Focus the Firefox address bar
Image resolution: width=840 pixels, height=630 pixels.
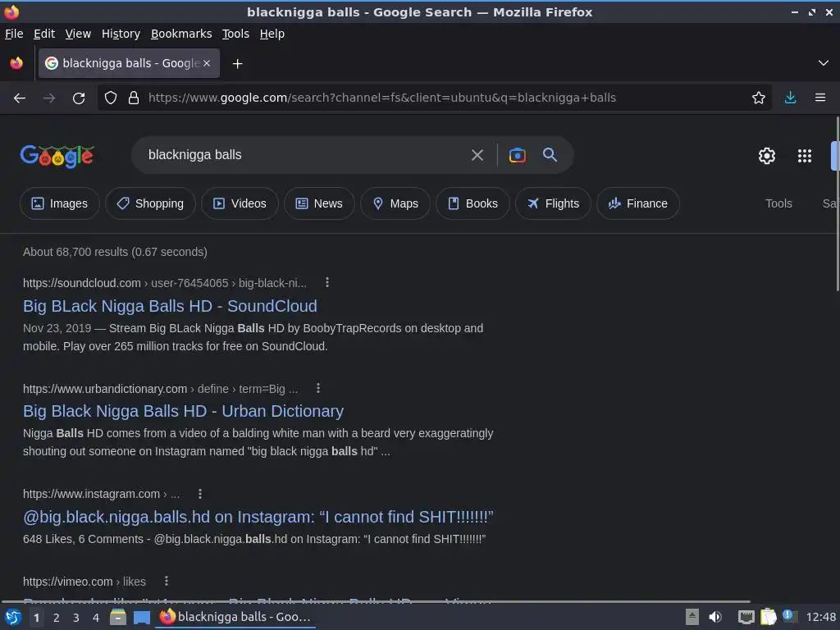coord(435,98)
